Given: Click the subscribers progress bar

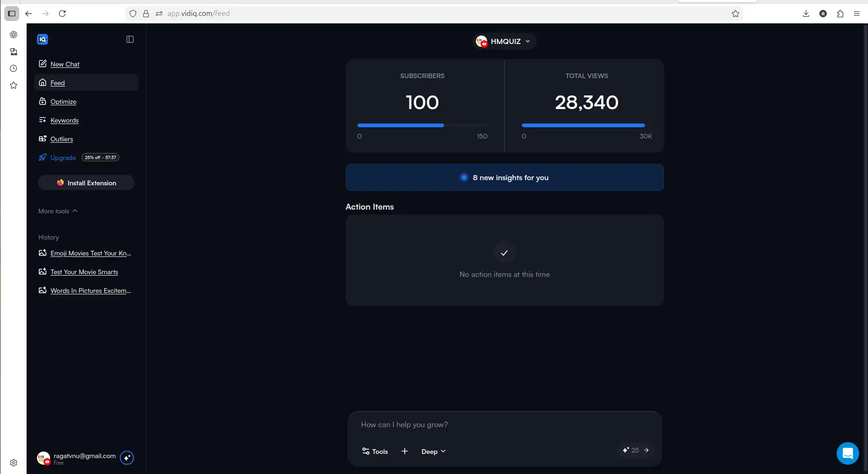Looking at the screenshot, I should (422, 125).
